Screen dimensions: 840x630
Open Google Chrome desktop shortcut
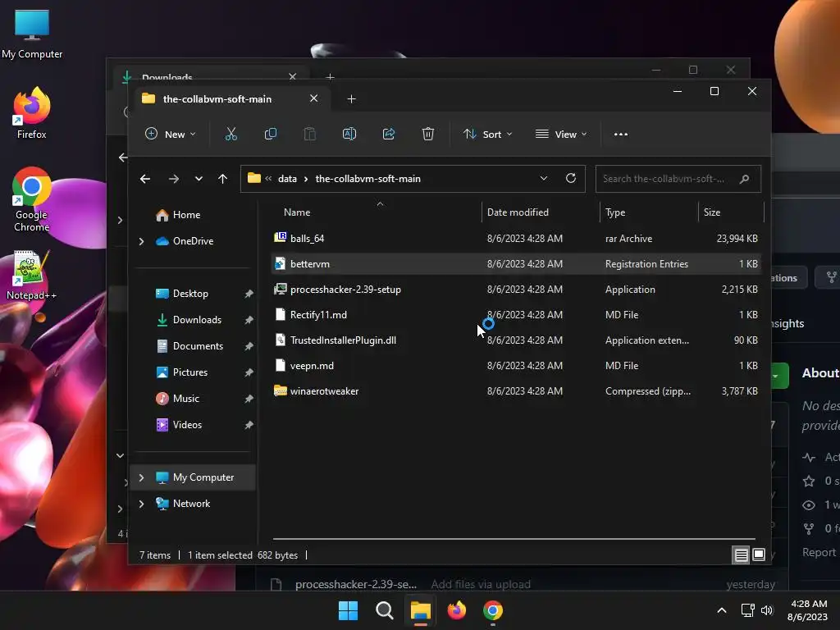(32, 199)
